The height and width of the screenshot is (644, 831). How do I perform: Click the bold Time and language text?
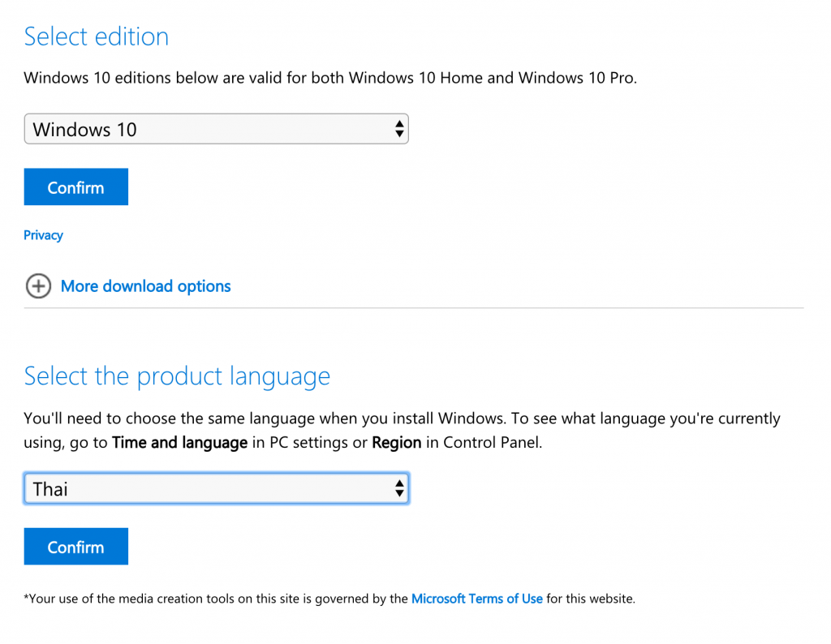click(x=179, y=442)
